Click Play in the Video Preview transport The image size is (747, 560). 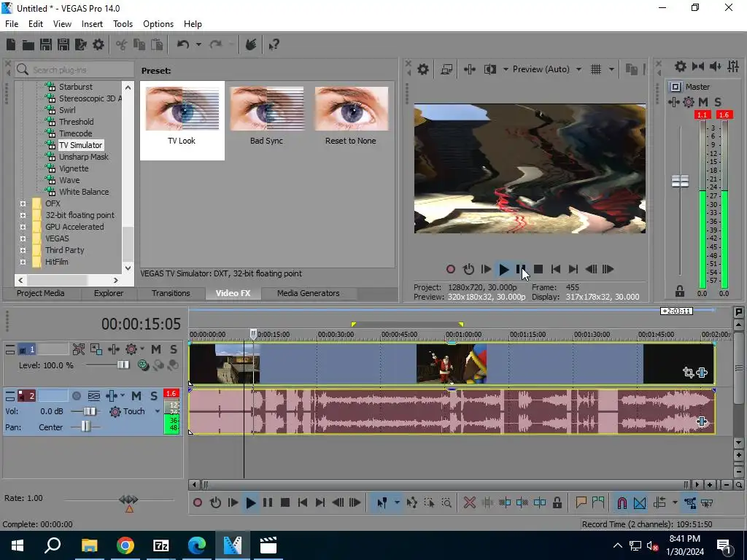pos(503,270)
